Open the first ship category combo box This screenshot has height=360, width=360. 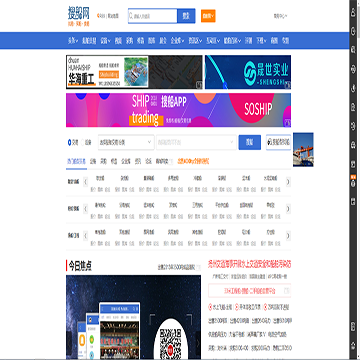click(x=126, y=142)
